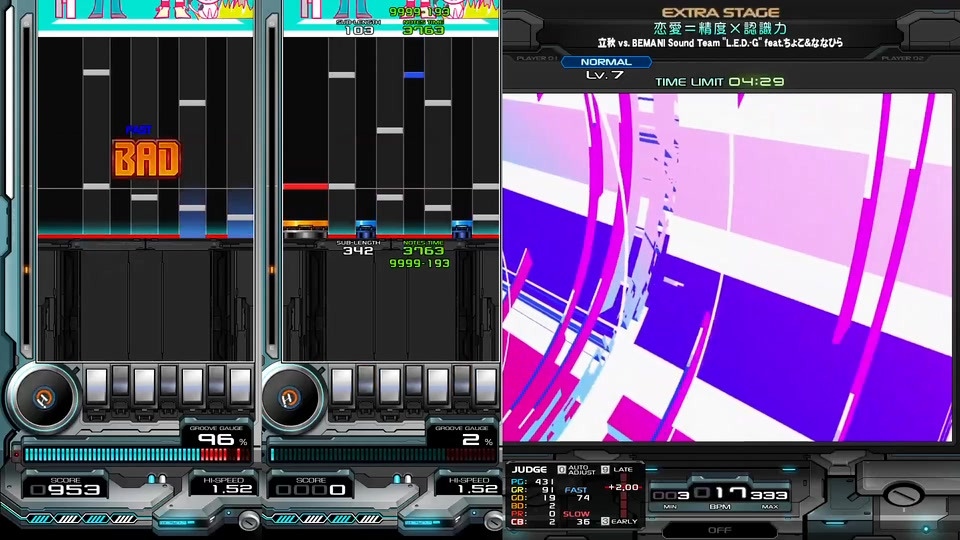Tap Player 1 white key 7
The image size is (960, 540).
pos(240,386)
